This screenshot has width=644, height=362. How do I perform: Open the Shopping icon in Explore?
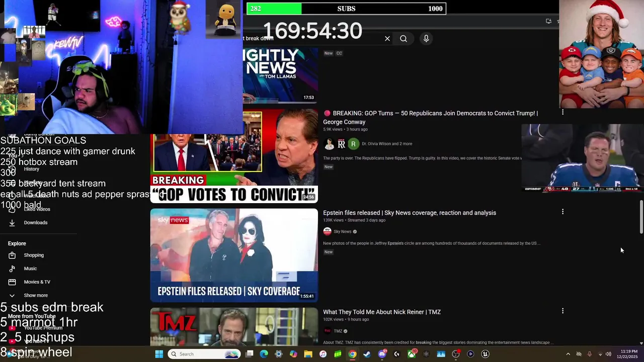click(x=12, y=255)
